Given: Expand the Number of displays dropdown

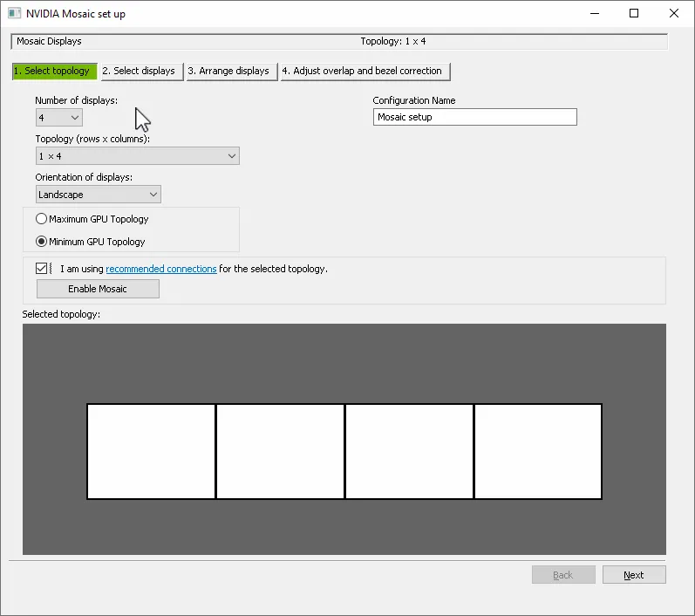Looking at the screenshot, I should pyautogui.click(x=59, y=118).
